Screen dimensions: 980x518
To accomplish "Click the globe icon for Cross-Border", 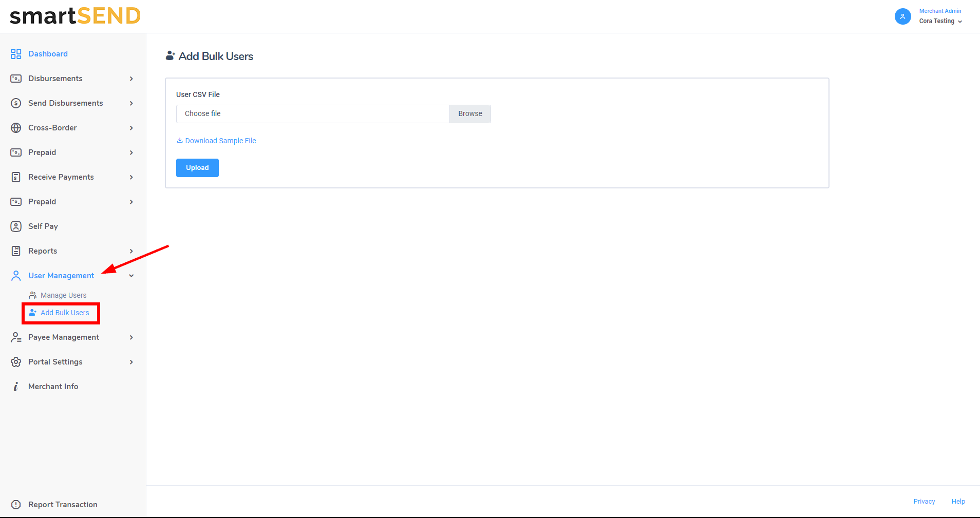I will tap(16, 128).
